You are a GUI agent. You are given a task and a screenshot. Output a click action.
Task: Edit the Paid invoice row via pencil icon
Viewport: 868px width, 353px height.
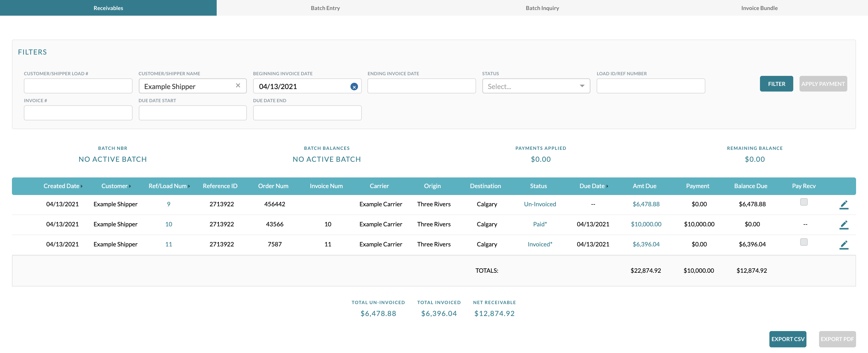point(844,224)
